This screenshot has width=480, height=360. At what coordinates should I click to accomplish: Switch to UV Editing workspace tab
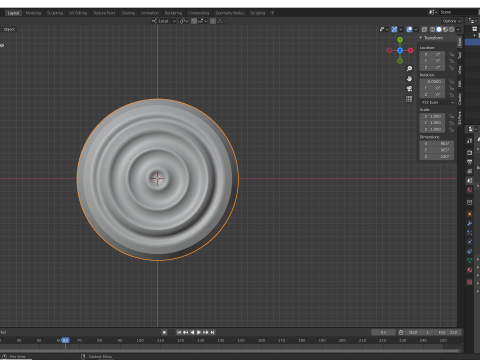pyautogui.click(x=78, y=13)
